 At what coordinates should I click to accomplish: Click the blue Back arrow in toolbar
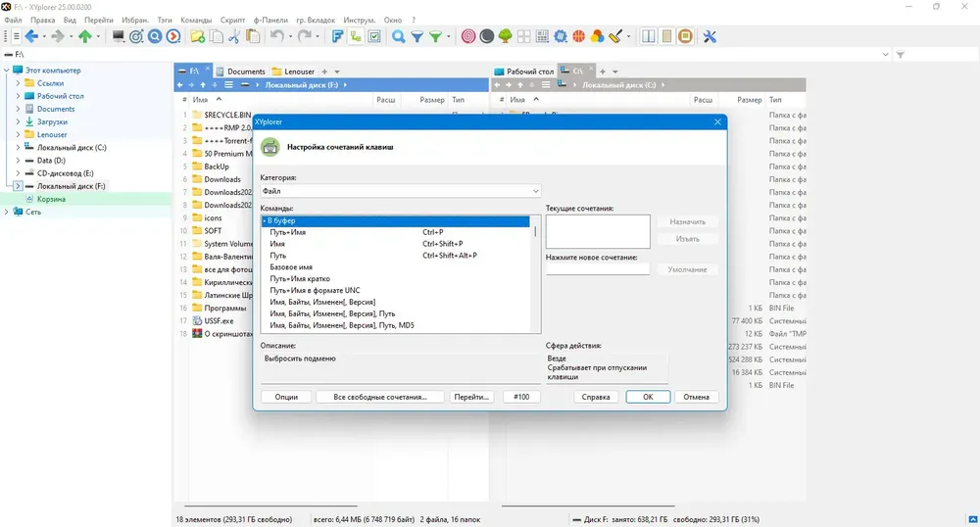[x=31, y=37]
